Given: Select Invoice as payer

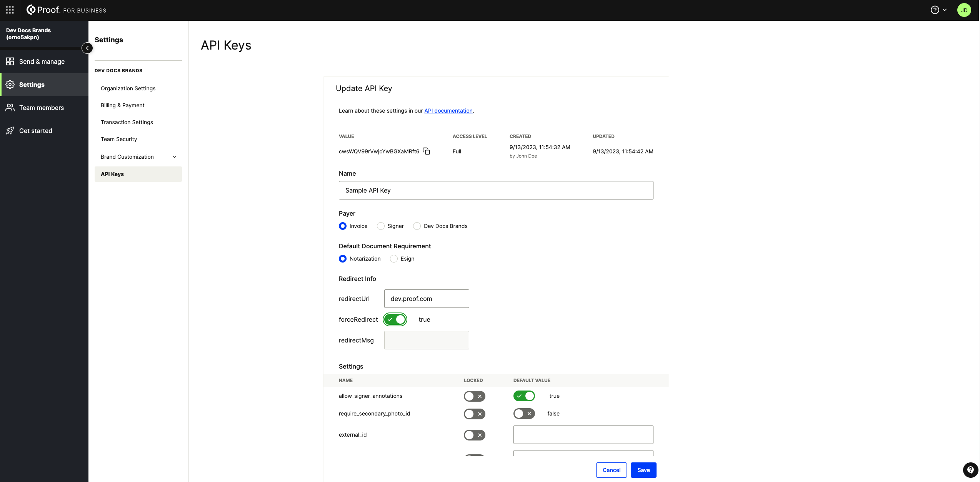Looking at the screenshot, I should (342, 226).
